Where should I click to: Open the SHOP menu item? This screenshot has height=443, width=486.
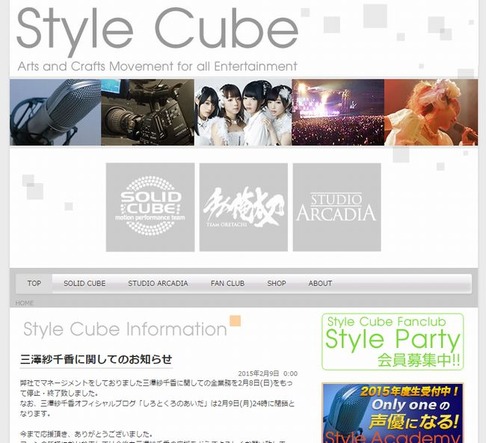click(x=277, y=283)
